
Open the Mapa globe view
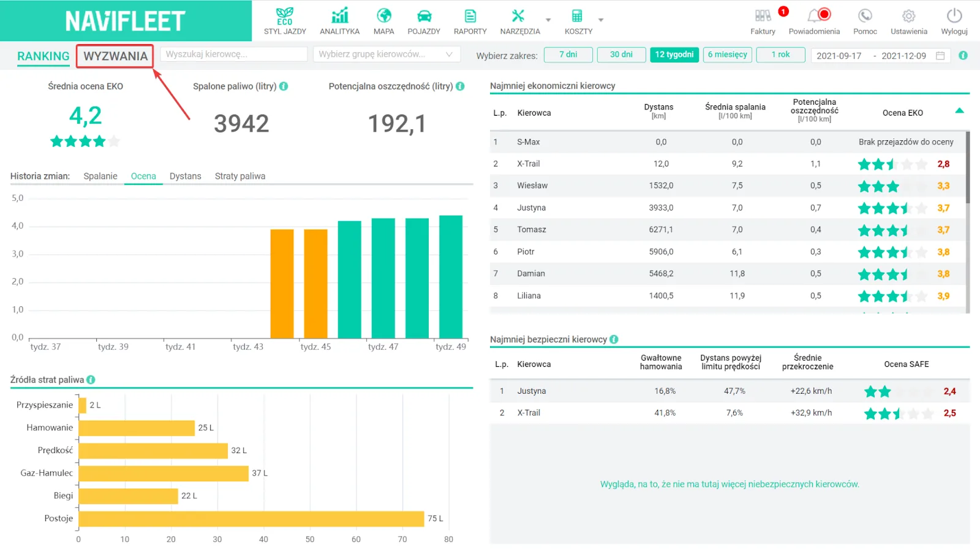coord(384,21)
